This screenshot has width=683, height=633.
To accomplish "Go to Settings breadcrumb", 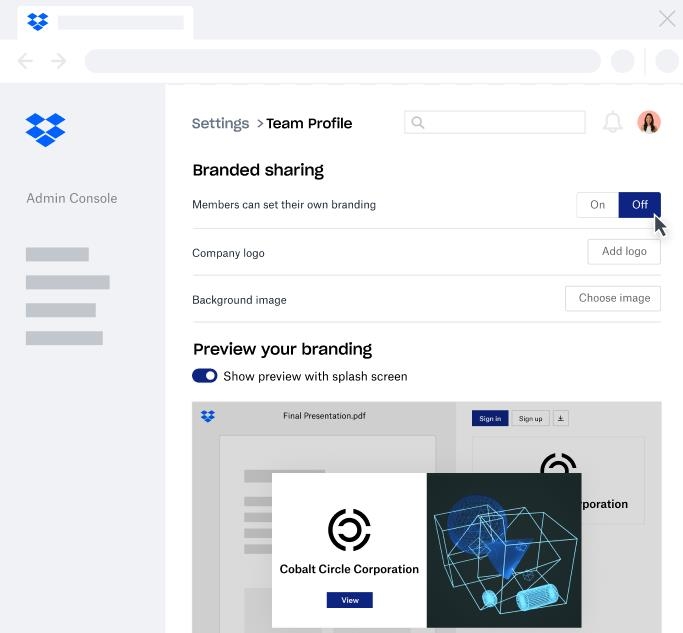I will click(x=220, y=123).
